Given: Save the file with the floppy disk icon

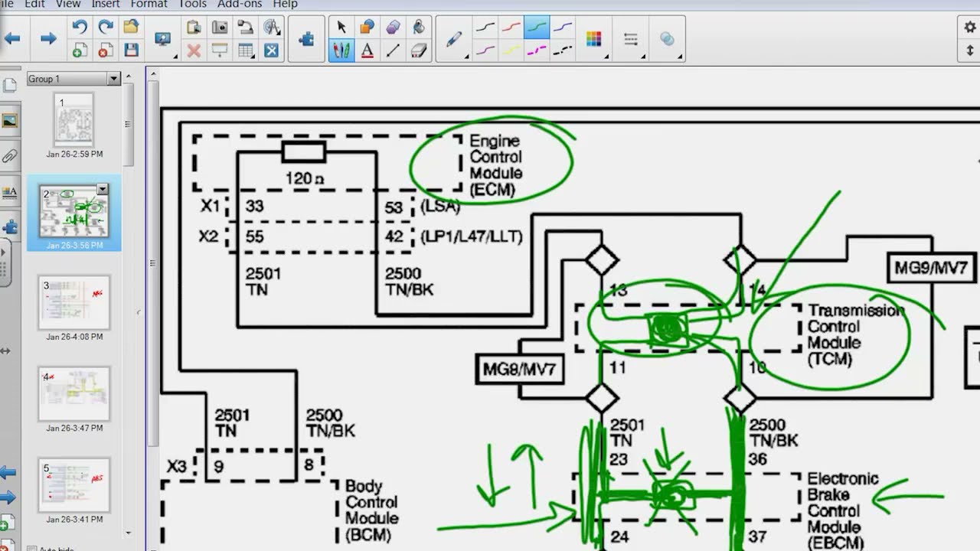Looking at the screenshot, I should [131, 51].
